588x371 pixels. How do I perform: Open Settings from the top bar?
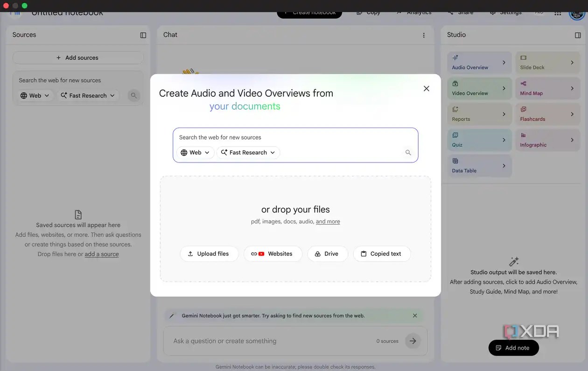pyautogui.click(x=506, y=14)
